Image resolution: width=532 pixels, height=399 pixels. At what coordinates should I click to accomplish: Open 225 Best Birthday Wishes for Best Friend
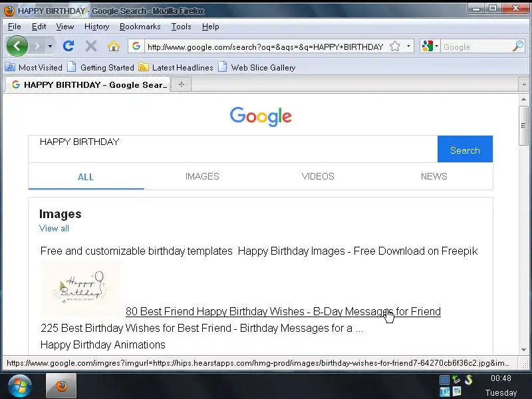202,328
